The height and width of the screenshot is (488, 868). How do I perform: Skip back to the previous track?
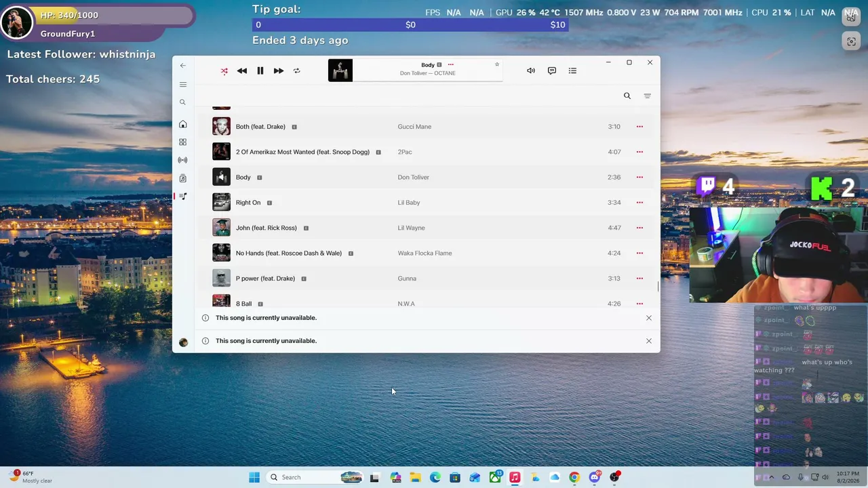point(242,70)
